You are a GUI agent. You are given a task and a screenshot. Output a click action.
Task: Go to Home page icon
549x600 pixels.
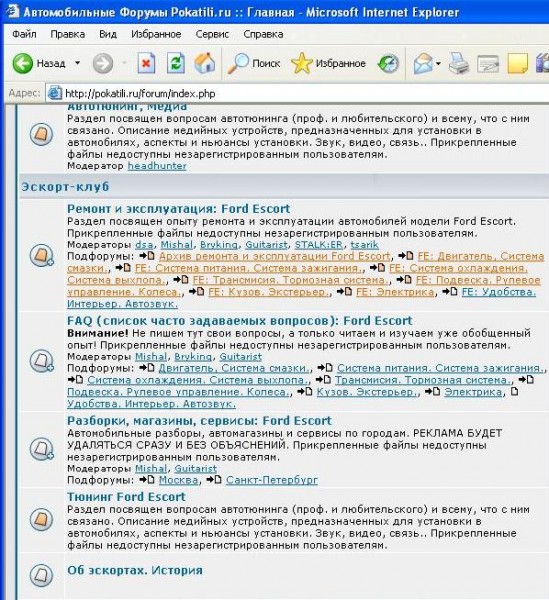tap(205, 63)
